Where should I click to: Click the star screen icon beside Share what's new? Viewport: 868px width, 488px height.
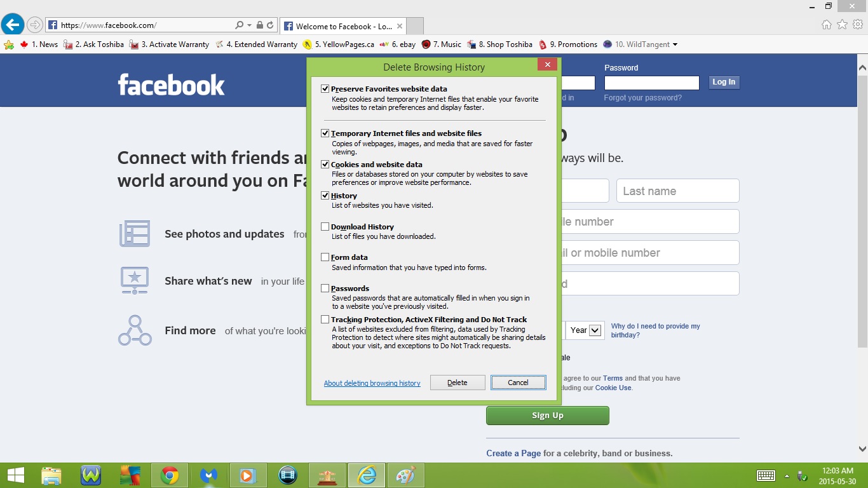pyautogui.click(x=135, y=280)
